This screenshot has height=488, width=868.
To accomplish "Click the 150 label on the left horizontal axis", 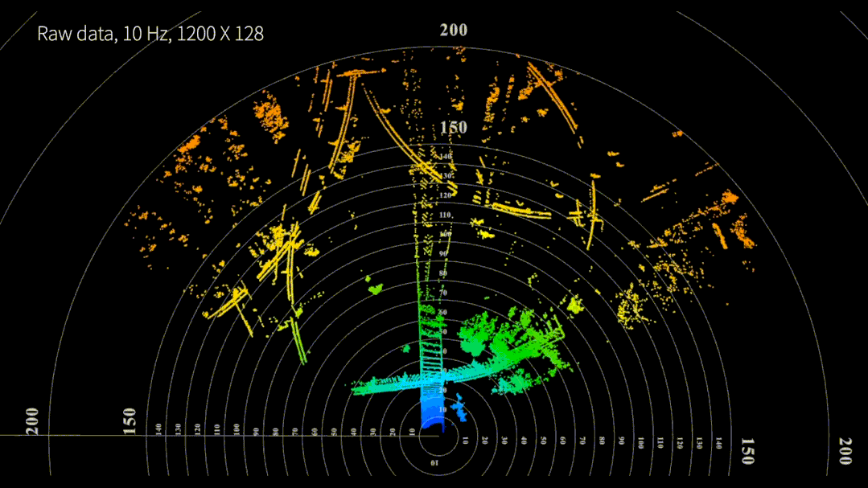I will [130, 420].
